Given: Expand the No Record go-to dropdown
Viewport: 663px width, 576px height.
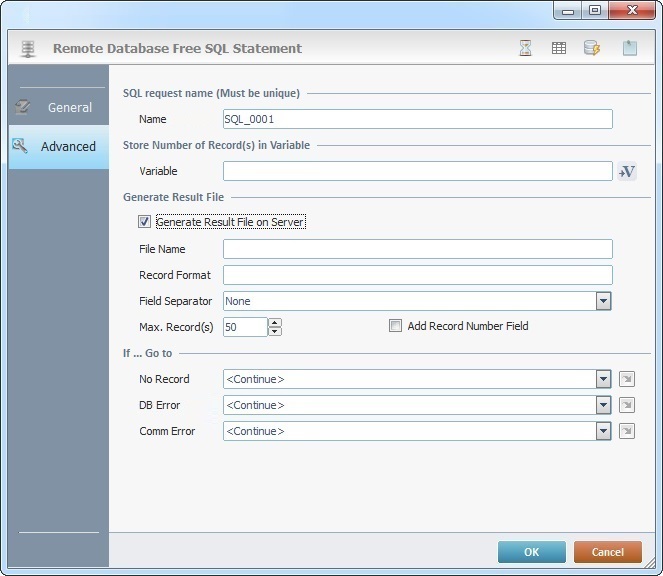Looking at the screenshot, I should (603, 379).
